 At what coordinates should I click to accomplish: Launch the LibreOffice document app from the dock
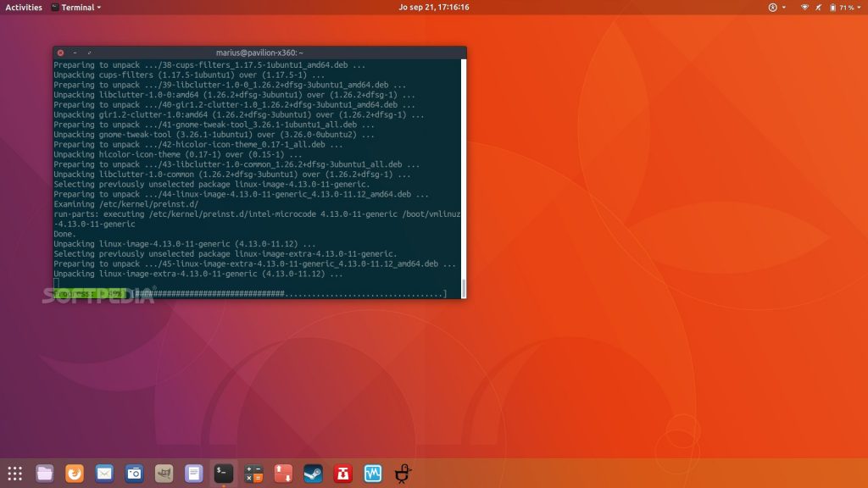[192, 473]
